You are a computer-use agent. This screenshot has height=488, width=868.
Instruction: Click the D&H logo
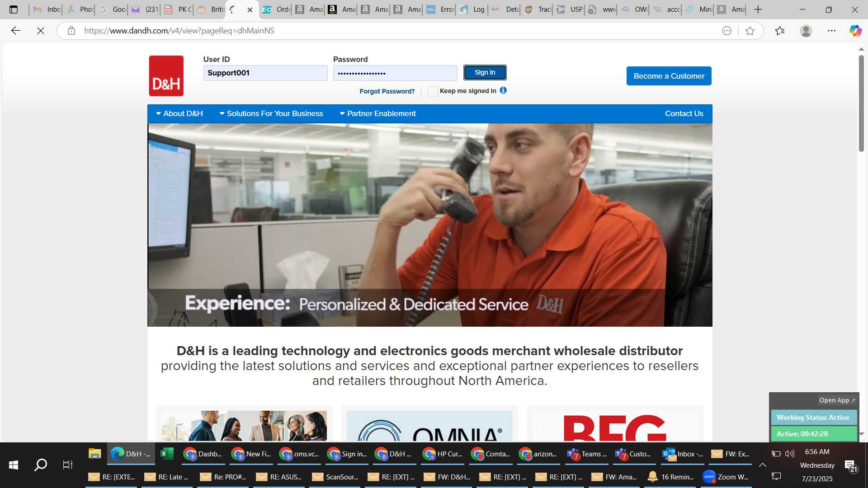pos(166,76)
